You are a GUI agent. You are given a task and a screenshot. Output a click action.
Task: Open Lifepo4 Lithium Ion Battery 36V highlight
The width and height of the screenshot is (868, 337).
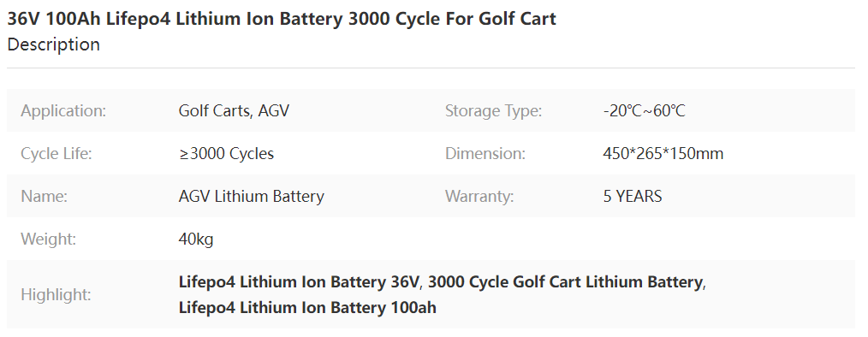coord(300,282)
